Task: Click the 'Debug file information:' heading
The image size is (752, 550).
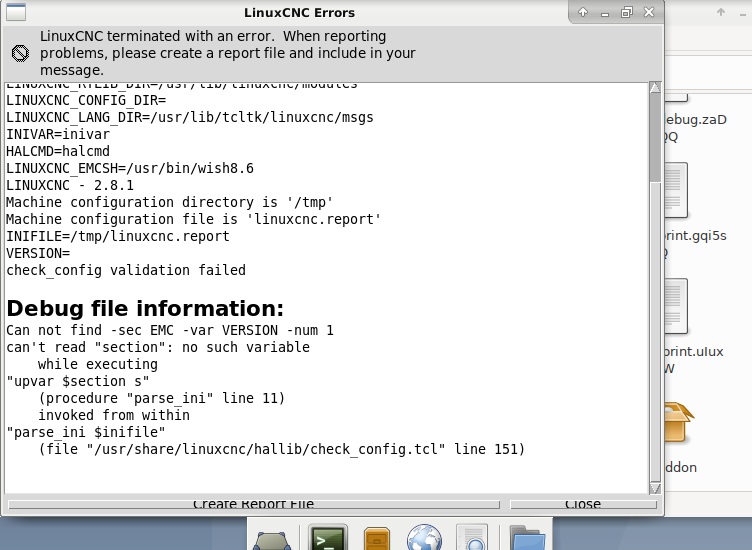Action: point(145,309)
